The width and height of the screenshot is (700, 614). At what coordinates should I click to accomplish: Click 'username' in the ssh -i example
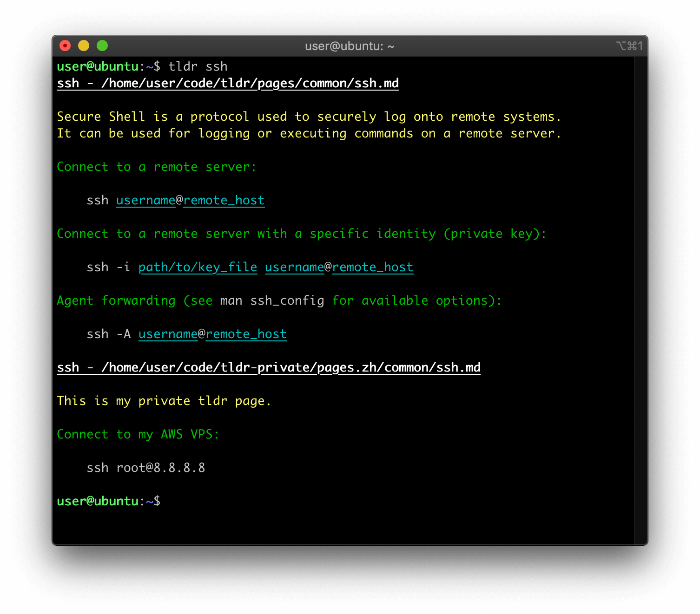click(x=295, y=267)
